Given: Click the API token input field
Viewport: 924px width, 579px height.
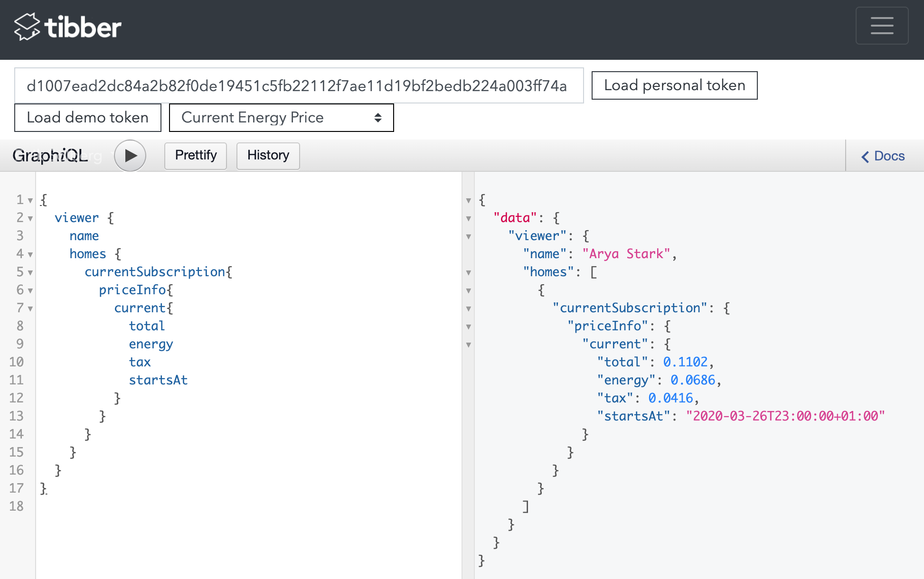Looking at the screenshot, I should [299, 85].
